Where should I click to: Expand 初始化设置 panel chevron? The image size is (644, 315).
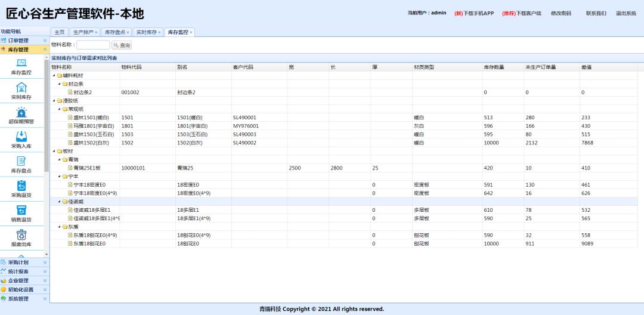(45, 289)
